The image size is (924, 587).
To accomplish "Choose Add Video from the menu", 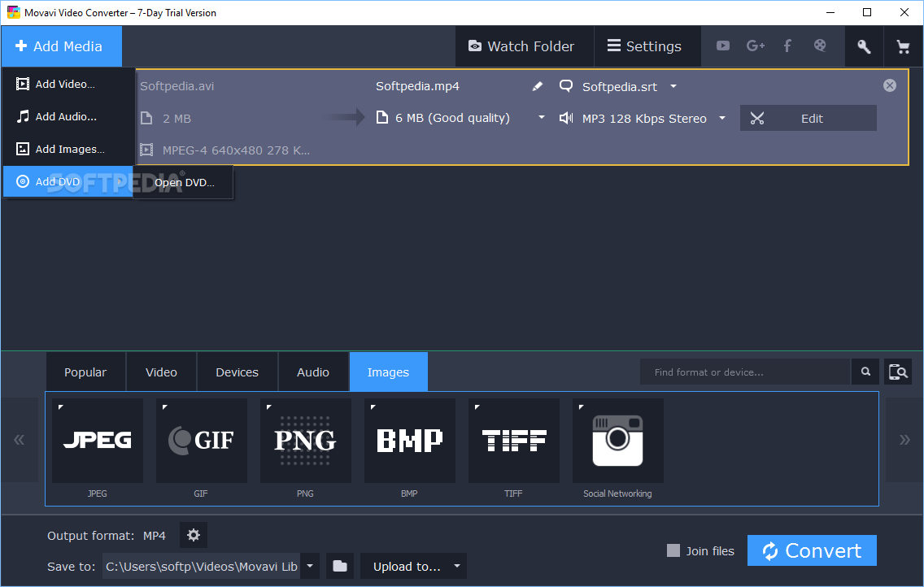I will (68, 85).
